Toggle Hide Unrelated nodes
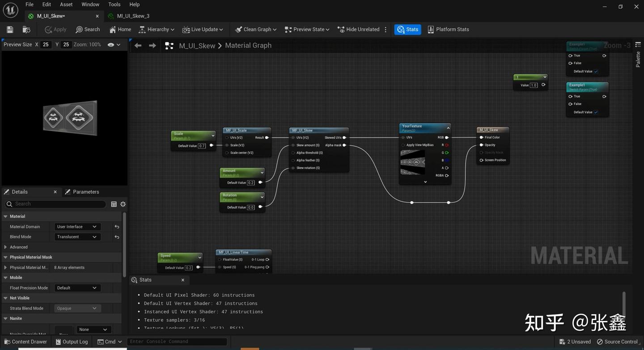644x350 pixels. tap(358, 30)
